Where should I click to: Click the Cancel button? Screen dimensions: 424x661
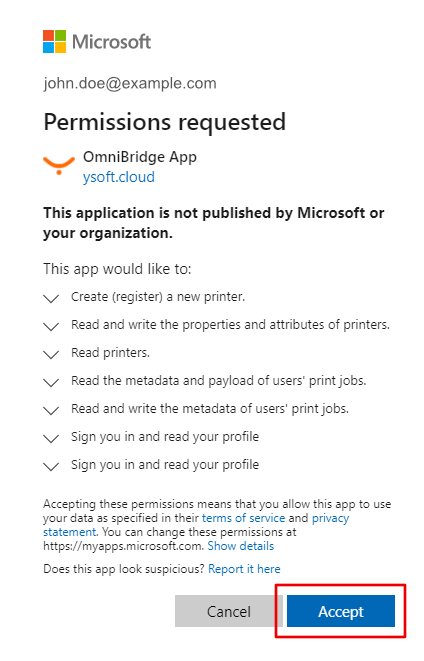point(229,611)
